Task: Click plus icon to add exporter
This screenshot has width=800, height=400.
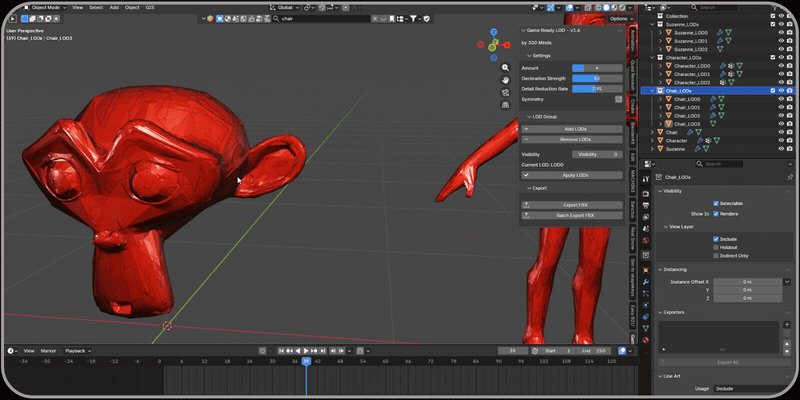Action: tap(787, 325)
